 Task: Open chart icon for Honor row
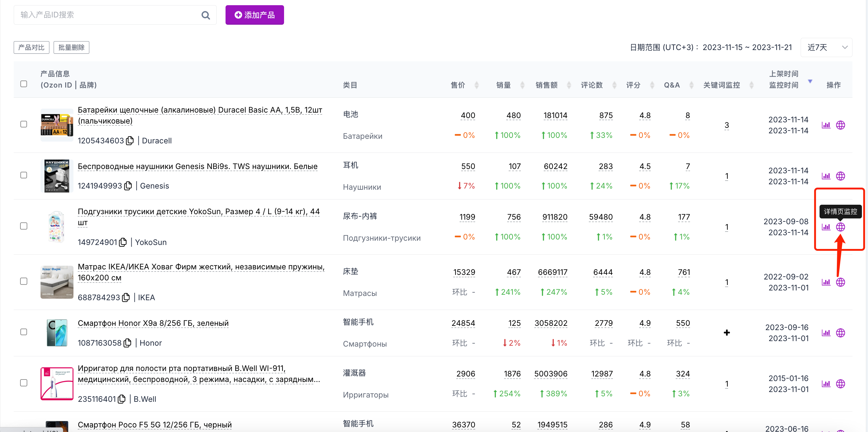(x=826, y=333)
